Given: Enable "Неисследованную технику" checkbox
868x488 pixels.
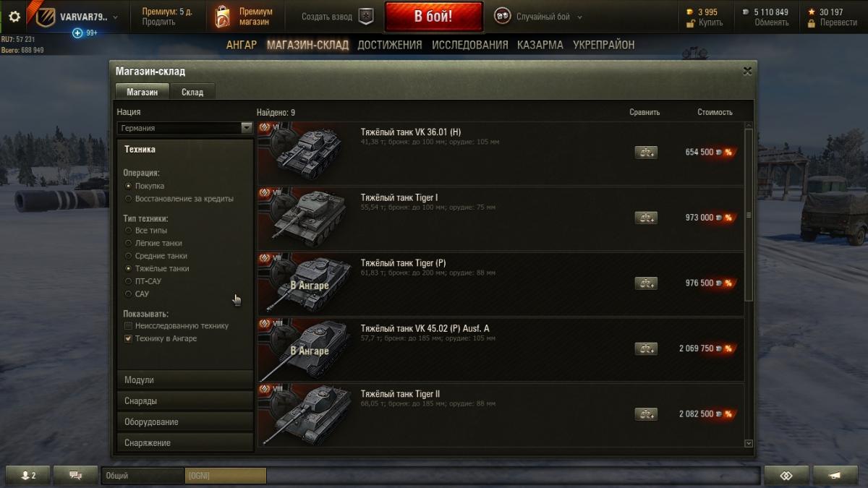Looking at the screenshot, I should coord(176,326).
